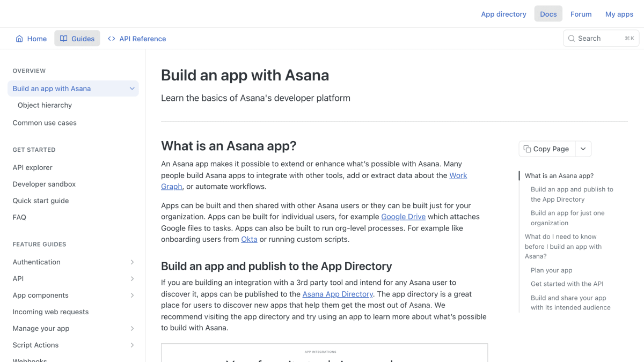Open the API explorer guide
This screenshot has width=644, height=362.
coord(33,167)
